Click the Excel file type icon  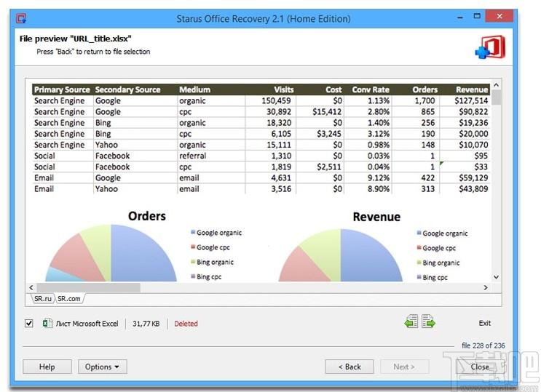pos(47,323)
